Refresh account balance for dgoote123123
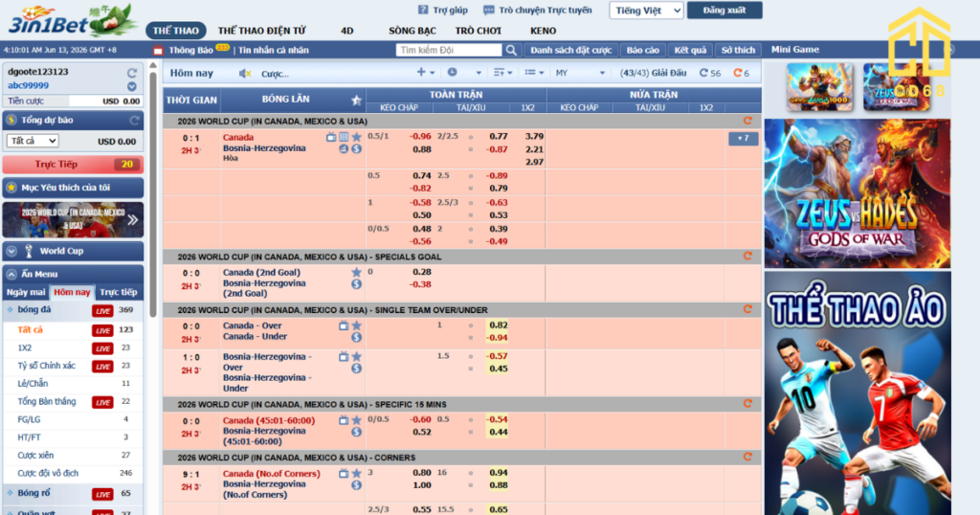This screenshot has width=980, height=515. (x=132, y=73)
